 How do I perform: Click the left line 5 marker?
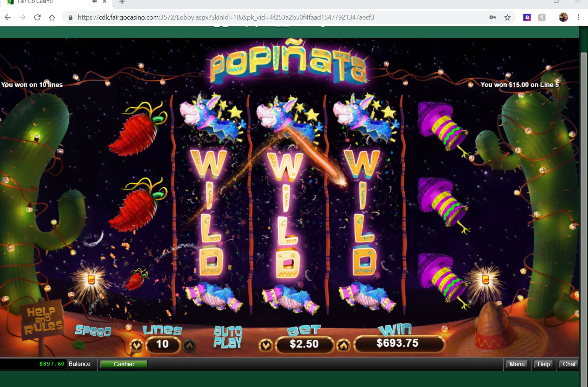click(x=91, y=280)
